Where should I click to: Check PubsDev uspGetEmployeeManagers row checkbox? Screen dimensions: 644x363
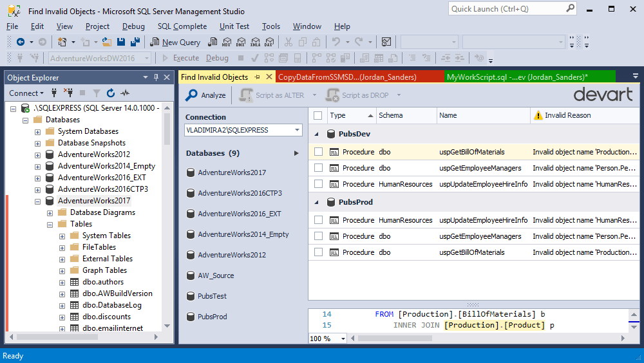click(318, 167)
